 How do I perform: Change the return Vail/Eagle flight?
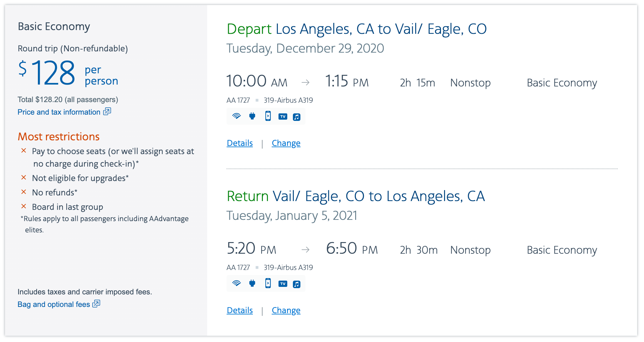pyautogui.click(x=286, y=310)
